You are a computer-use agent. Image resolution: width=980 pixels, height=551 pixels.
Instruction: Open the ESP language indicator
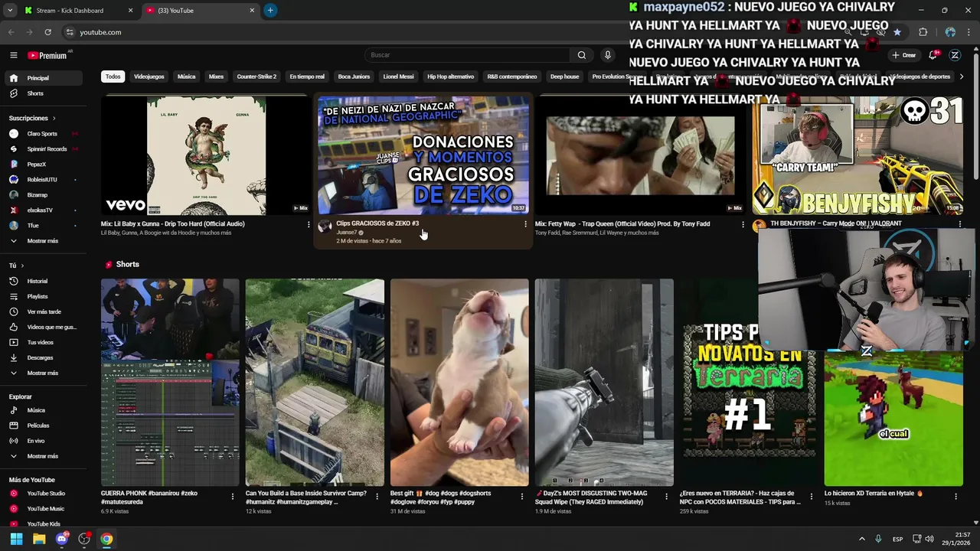(x=897, y=539)
